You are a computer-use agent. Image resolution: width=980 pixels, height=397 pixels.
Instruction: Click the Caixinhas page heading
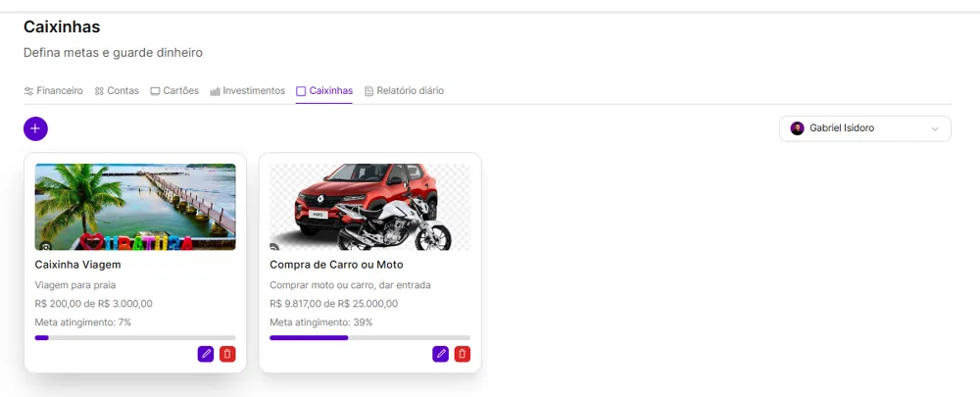coord(62,26)
